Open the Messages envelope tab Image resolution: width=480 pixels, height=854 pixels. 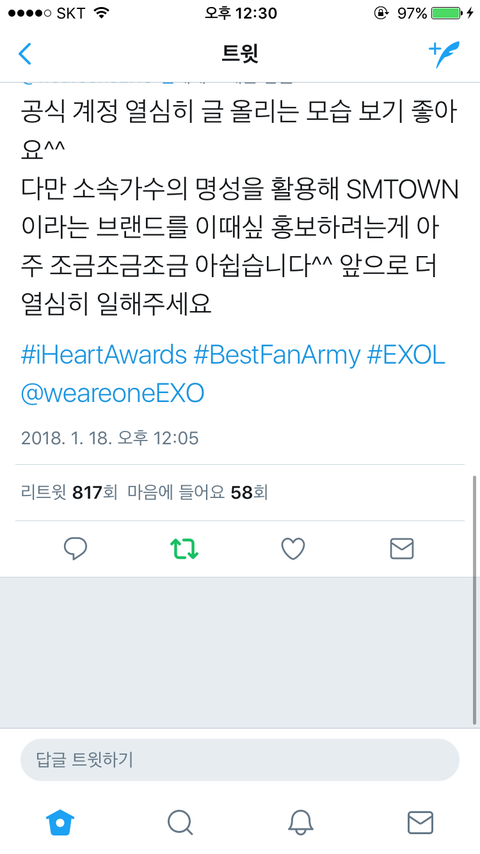coord(421,822)
